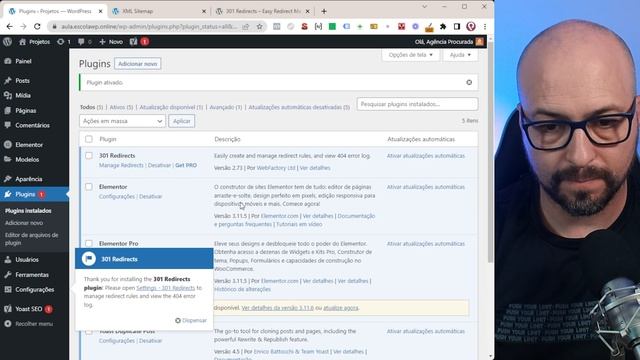Click the Adicionar novo button
Image resolution: width=640 pixels, height=360 pixels.
point(138,64)
